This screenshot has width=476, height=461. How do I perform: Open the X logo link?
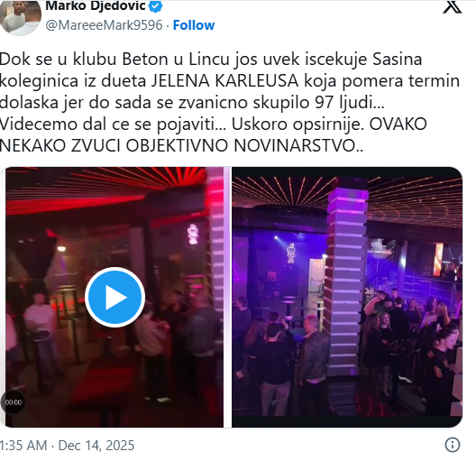point(452,6)
